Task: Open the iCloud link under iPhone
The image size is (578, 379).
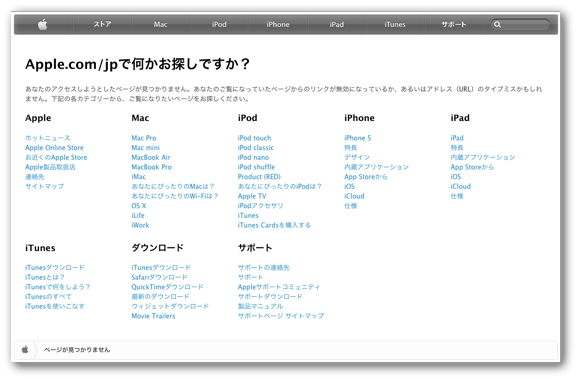Action: [354, 196]
